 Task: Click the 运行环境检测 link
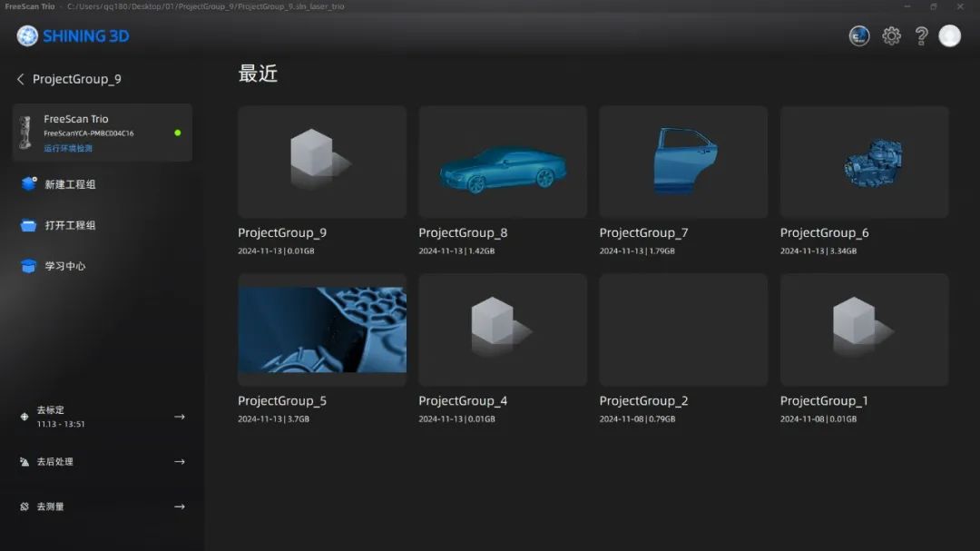point(68,148)
